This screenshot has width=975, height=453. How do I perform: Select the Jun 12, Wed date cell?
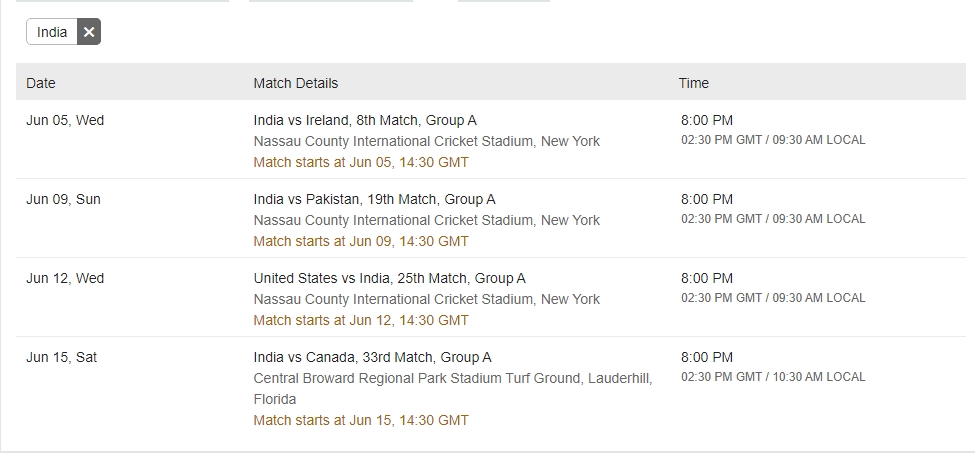click(65, 278)
